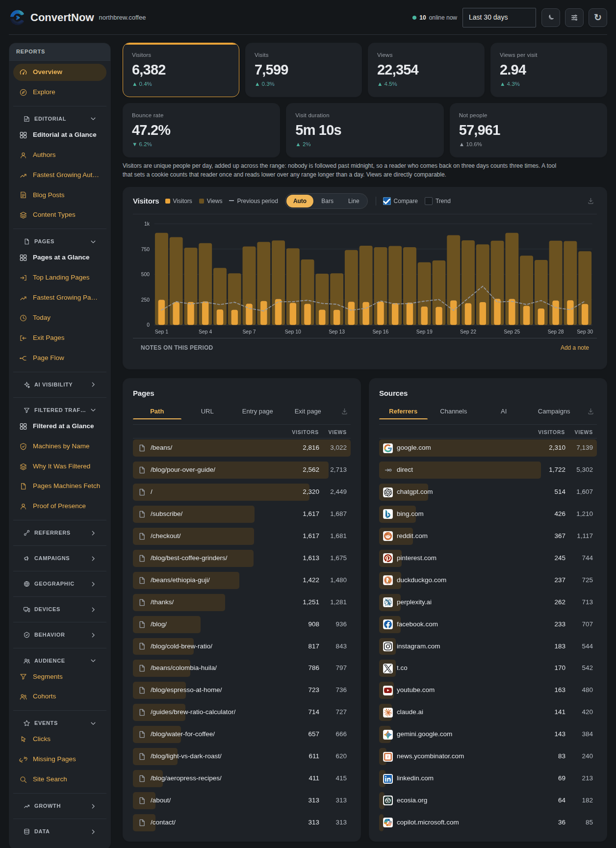Click the ConvertNow logo icon
The height and width of the screenshot is (848, 616).
pyautogui.click(x=17, y=18)
